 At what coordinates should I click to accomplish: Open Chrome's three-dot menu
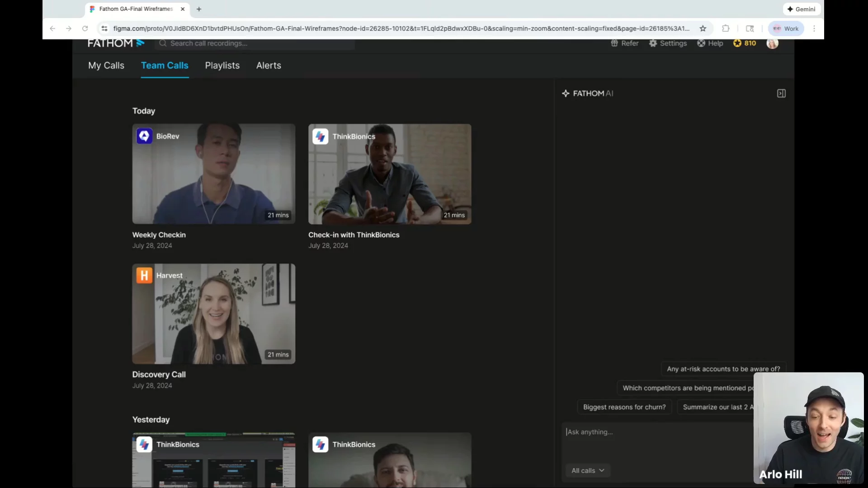[x=814, y=28]
